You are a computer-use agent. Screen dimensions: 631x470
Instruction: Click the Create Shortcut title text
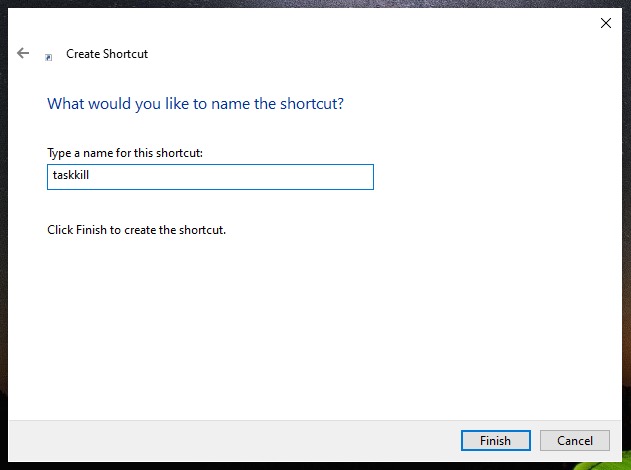coord(107,54)
